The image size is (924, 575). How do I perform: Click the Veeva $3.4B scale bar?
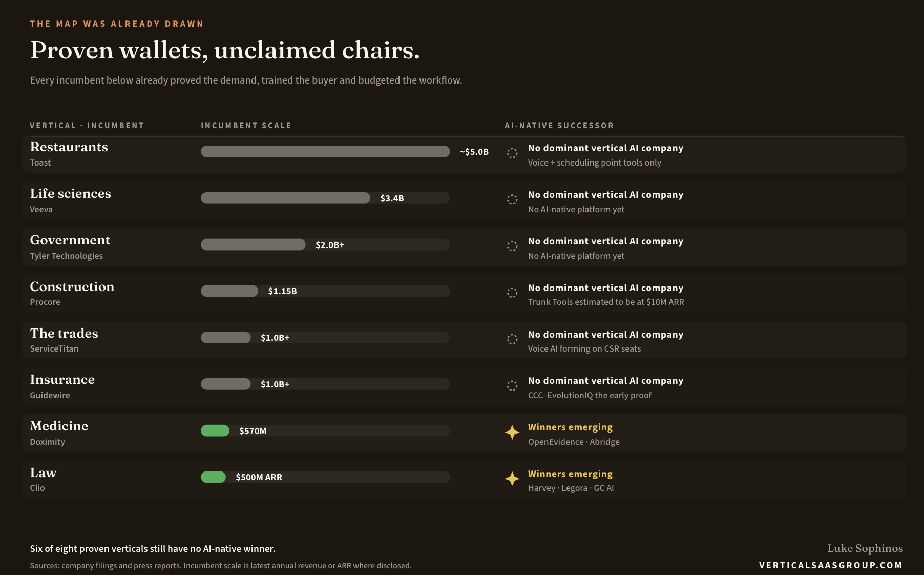point(285,198)
